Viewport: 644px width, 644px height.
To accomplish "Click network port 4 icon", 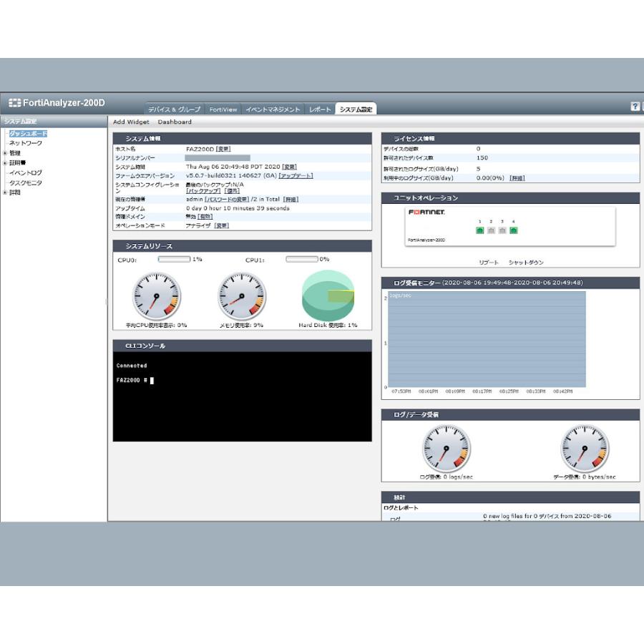I will tap(513, 230).
